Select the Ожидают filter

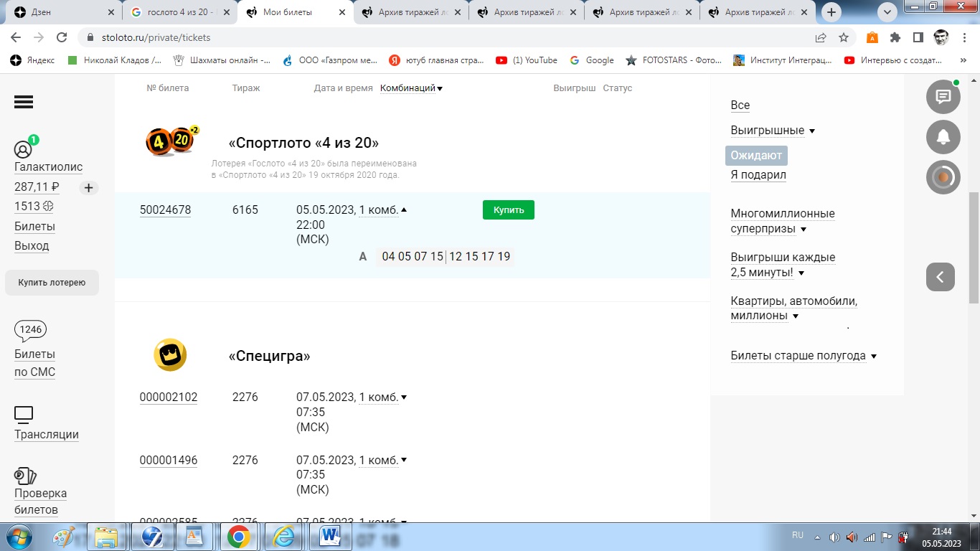[x=756, y=156]
